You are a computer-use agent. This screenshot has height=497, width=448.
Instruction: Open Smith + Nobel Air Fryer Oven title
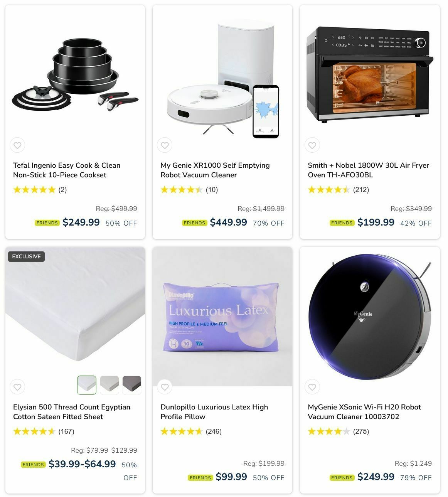(368, 170)
